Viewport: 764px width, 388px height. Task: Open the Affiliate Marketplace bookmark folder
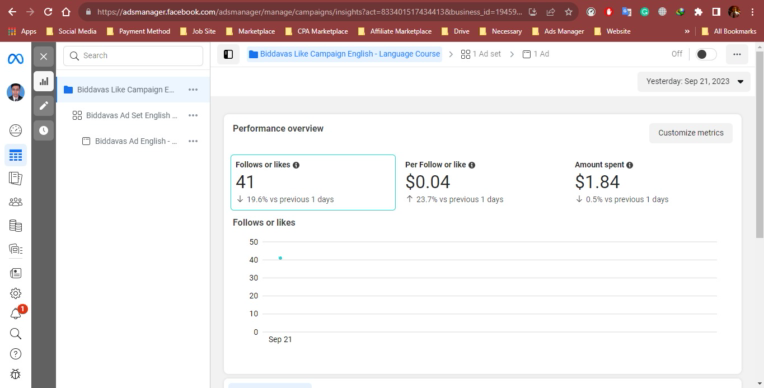395,31
